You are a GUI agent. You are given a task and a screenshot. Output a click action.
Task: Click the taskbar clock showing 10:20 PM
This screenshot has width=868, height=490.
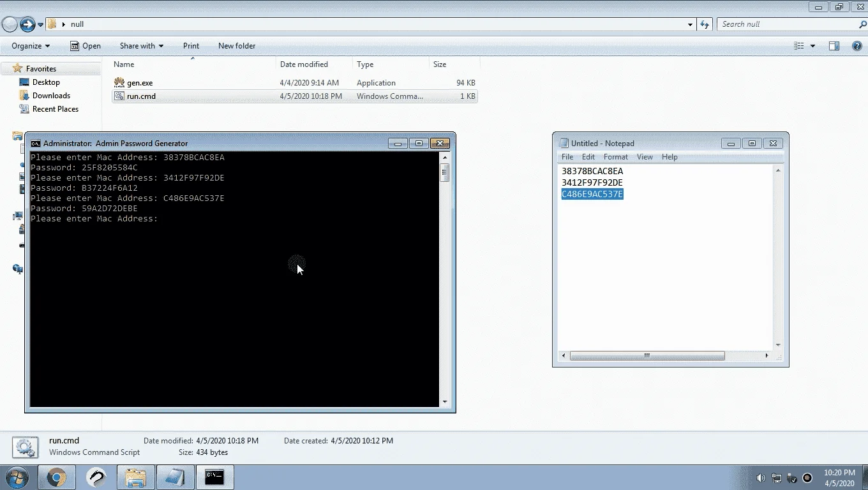[839, 478]
